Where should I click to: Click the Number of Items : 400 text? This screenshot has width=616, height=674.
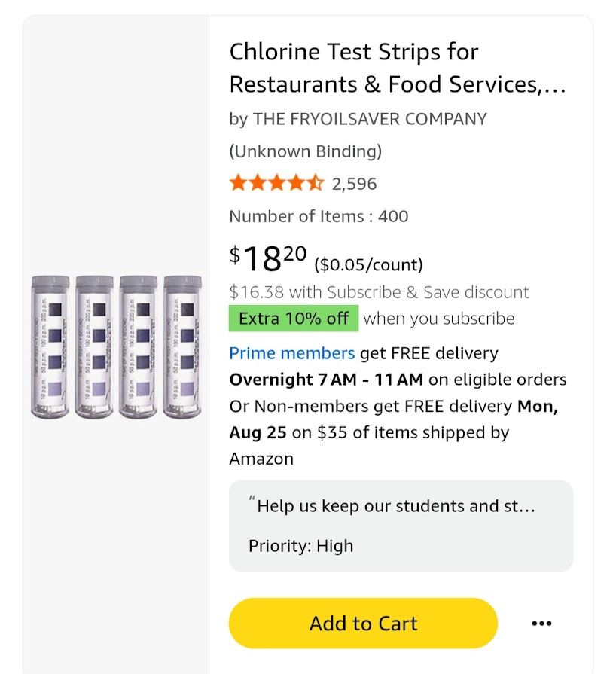tap(319, 216)
